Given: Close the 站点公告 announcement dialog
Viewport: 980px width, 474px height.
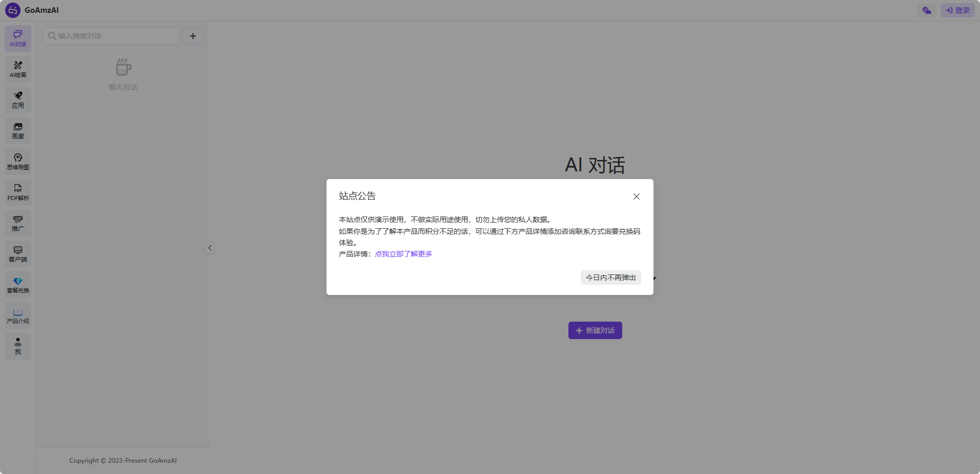Looking at the screenshot, I should [636, 196].
